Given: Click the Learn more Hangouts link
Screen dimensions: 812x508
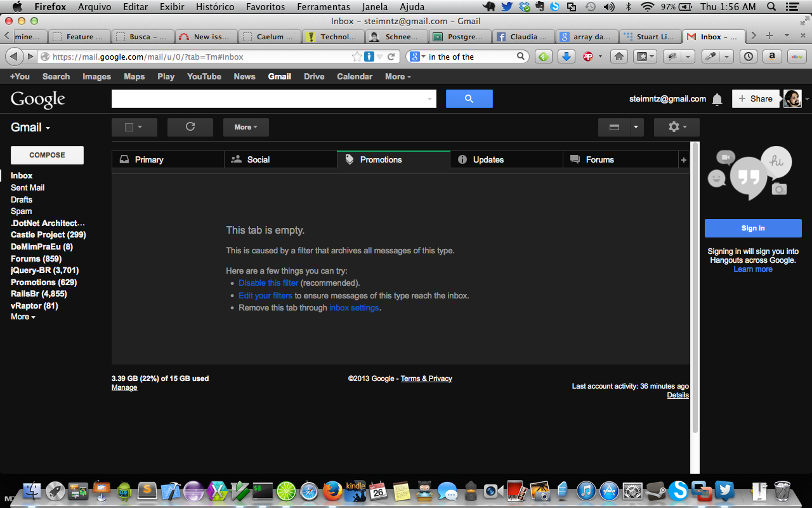Looking at the screenshot, I should click(753, 269).
